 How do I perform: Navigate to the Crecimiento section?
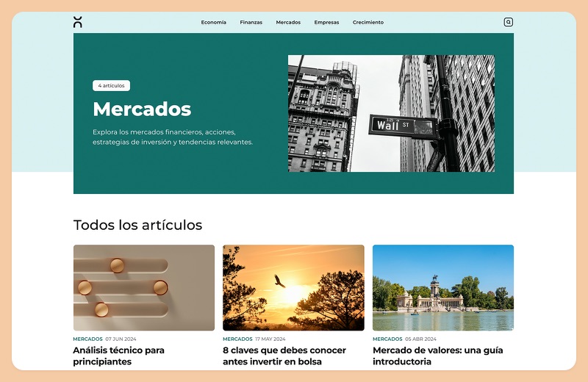tap(368, 23)
